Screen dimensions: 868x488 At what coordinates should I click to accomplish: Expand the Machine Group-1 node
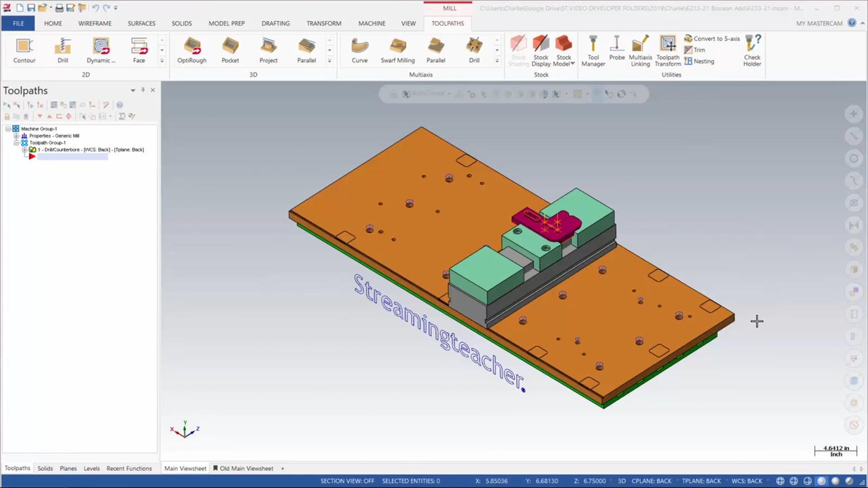click(x=8, y=129)
